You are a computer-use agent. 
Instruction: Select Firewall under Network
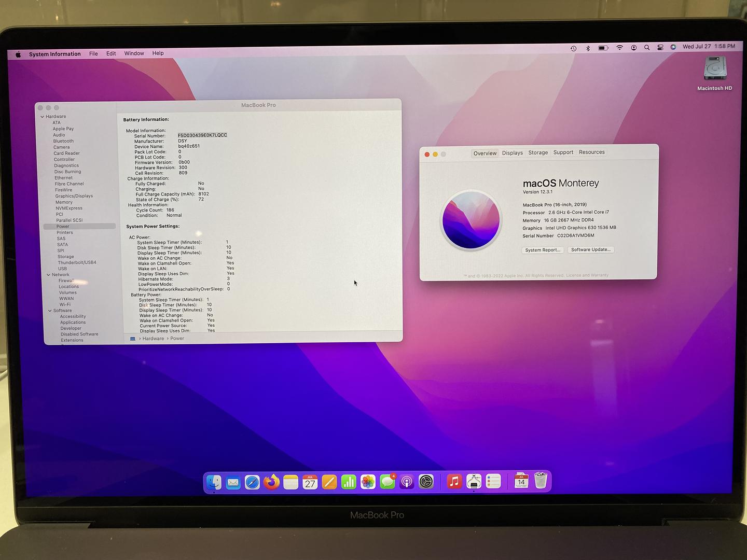click(x=66, y=281)
